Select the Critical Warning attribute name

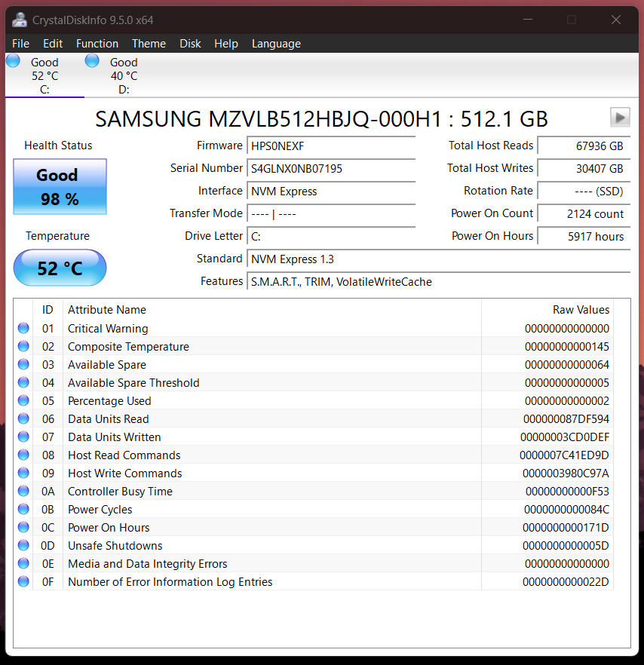tap(108, 329)
